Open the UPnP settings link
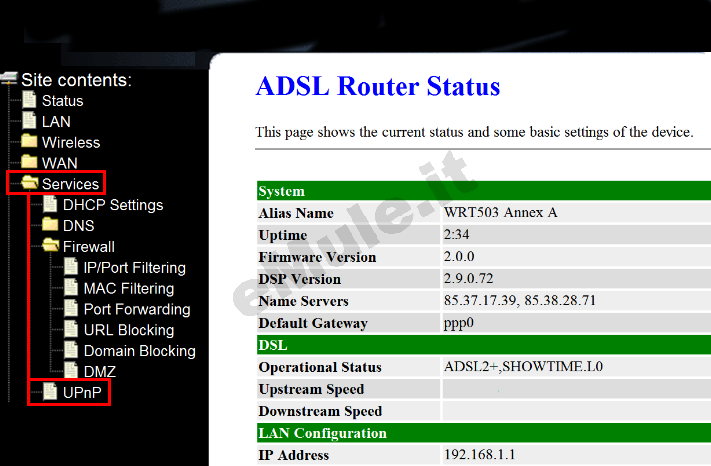The width and height of the screenshot is (711, 466). click(82, 393)
